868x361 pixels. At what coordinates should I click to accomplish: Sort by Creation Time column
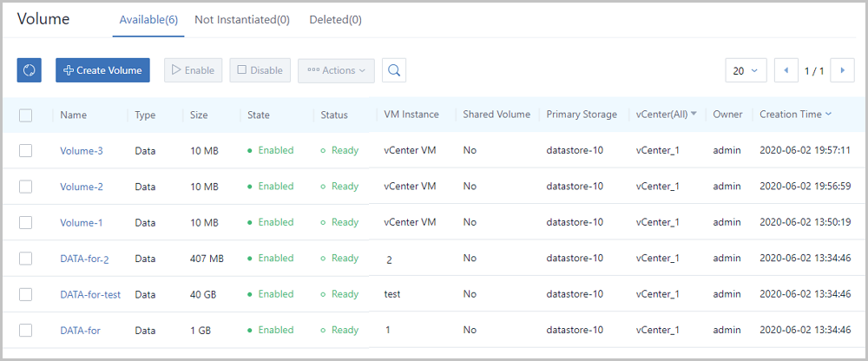point(795,115)
